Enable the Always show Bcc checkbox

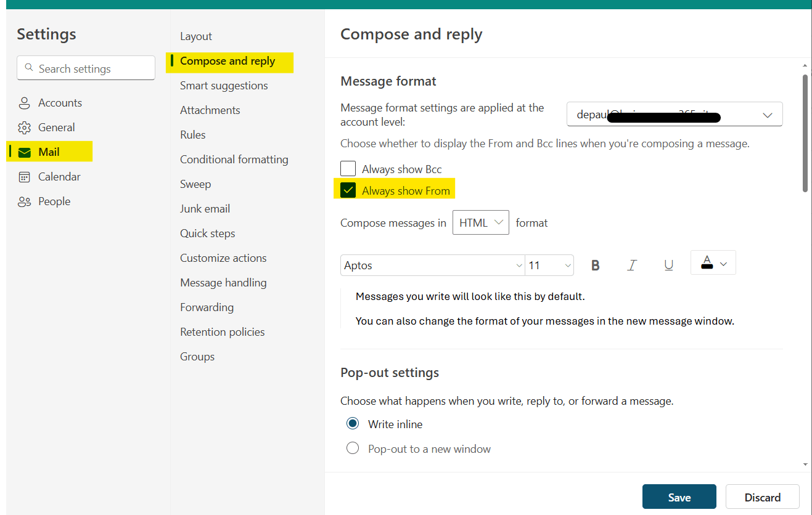click(x=348, y=168)
